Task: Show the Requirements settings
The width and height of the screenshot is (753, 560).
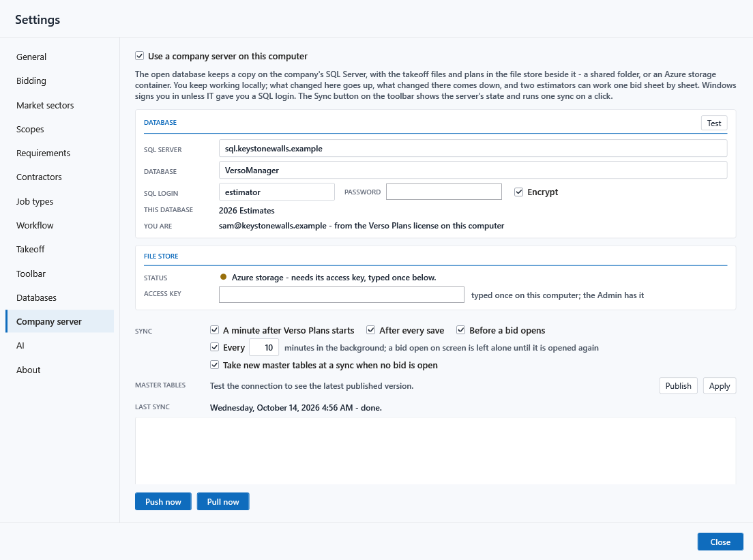Action: coord(43,153)
